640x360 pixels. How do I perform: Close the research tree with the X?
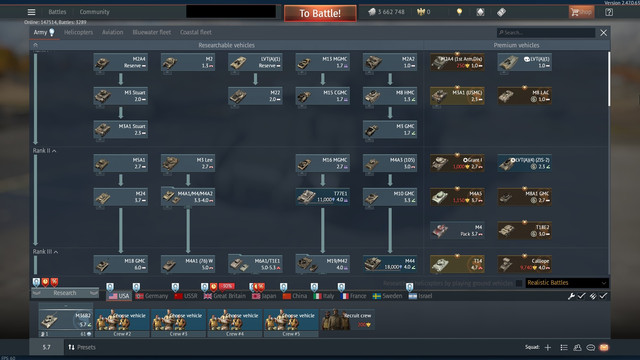click(603, 33)
